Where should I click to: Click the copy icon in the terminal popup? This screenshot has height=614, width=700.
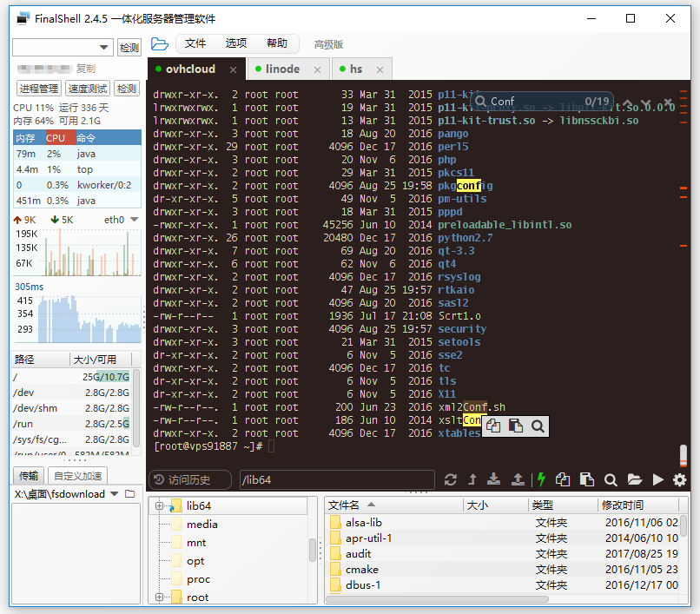[x=492, y=426]
